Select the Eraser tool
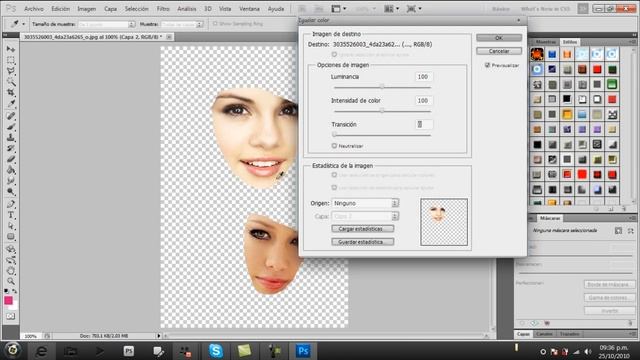640x360 pixels. (x=11, y=160)
